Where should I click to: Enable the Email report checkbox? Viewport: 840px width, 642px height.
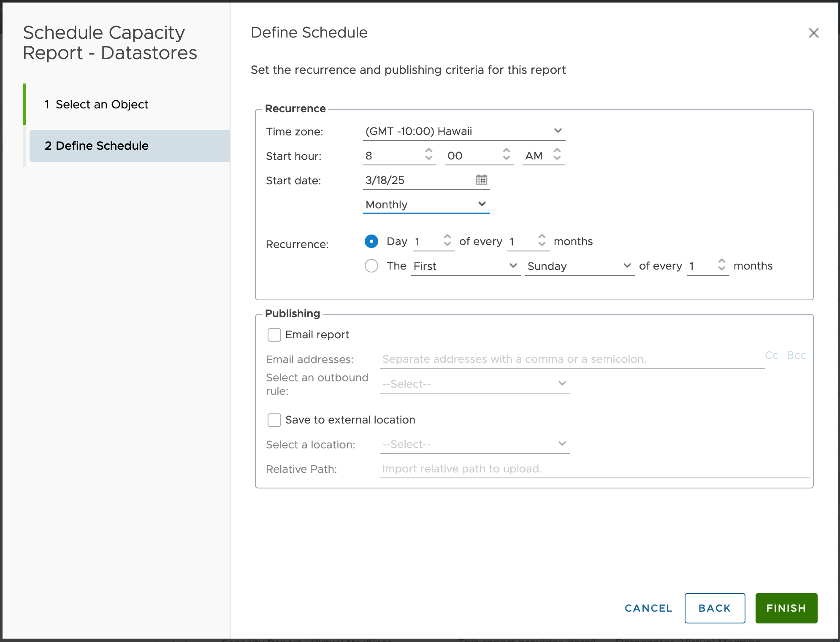pos(274,335)
